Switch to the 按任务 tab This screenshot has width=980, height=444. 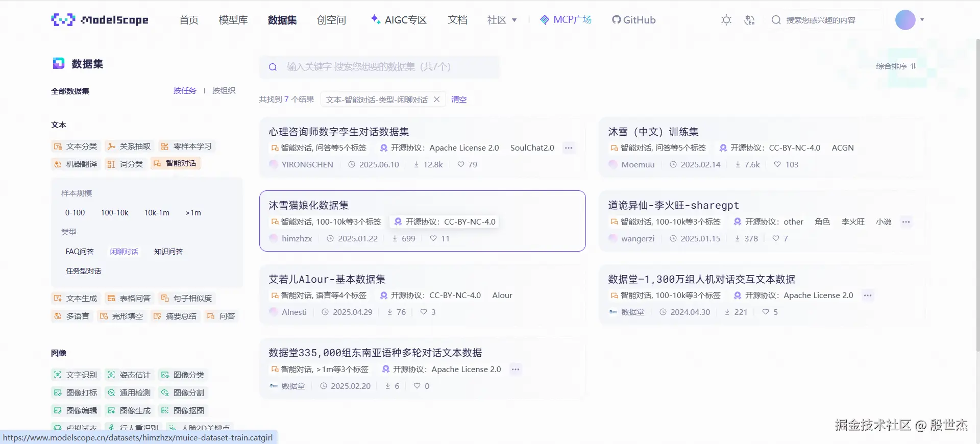tap(185, 91)
